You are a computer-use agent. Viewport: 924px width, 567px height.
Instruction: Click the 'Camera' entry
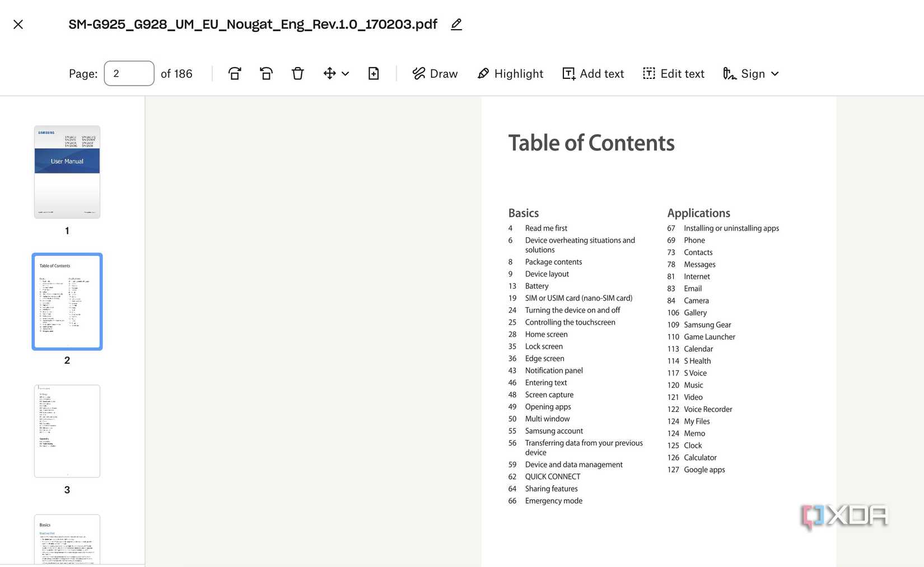(x=696, y=301)
